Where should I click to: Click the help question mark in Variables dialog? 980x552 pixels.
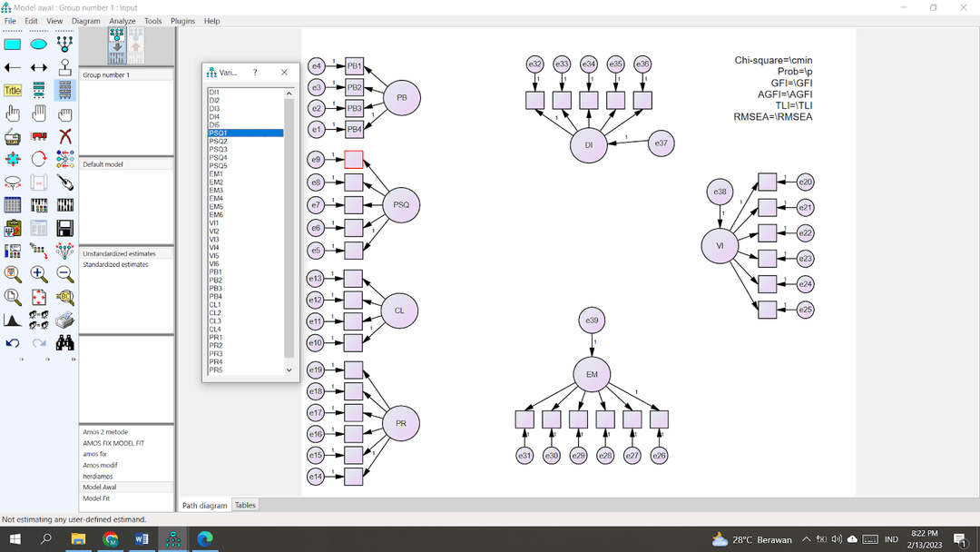tap(255, 73)
